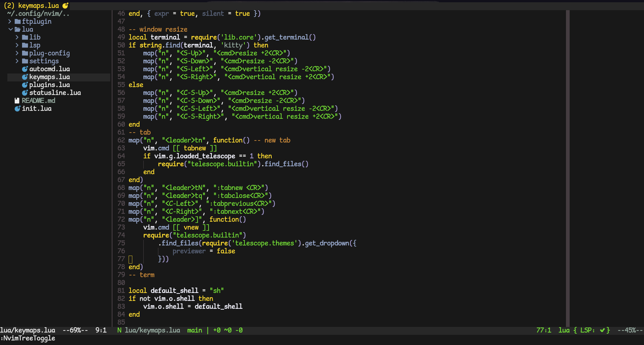Open keymaps.lua in the file tree

pyautogui.click(x=49, y=77)
